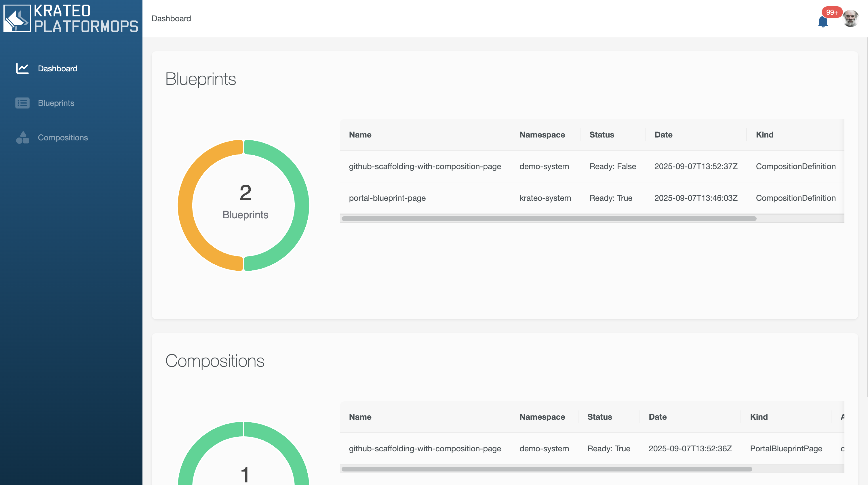Select the Dashboard chart icon in sidebar
The width and height of the screenshot is (868, 485).
coord(22,69)
